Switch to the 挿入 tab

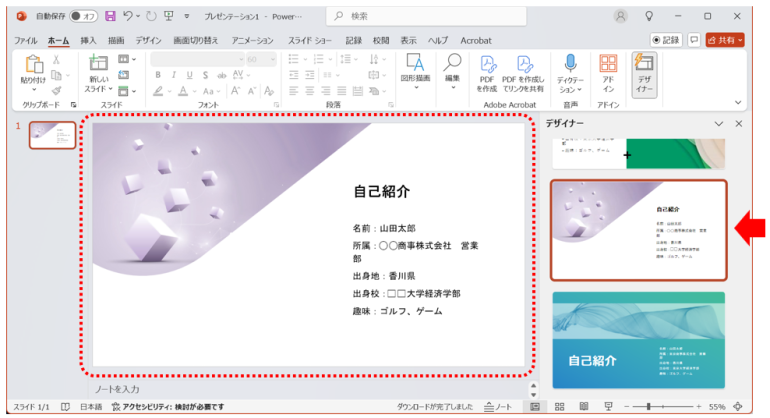(x=88, y=40)
